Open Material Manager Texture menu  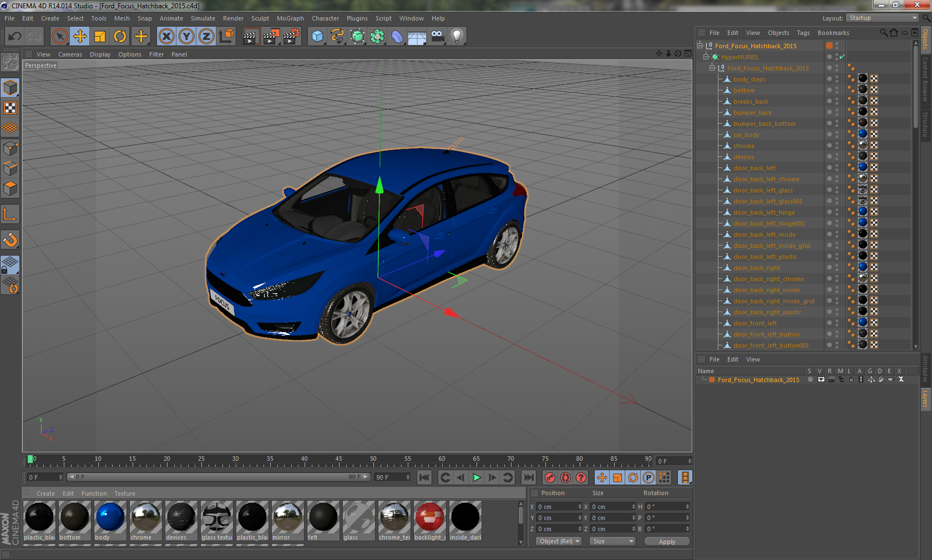click(x=125, y=493)
